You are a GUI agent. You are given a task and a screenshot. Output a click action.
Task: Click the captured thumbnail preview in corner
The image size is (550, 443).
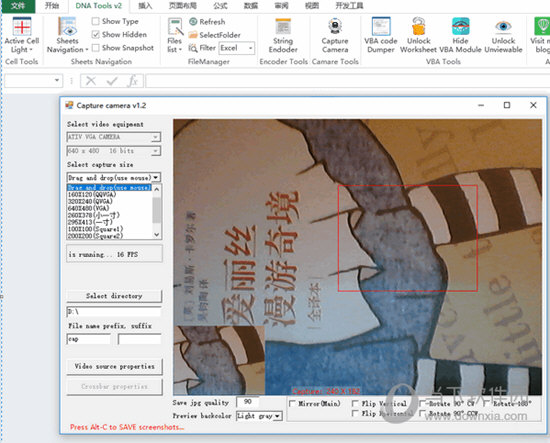point(219,360)
